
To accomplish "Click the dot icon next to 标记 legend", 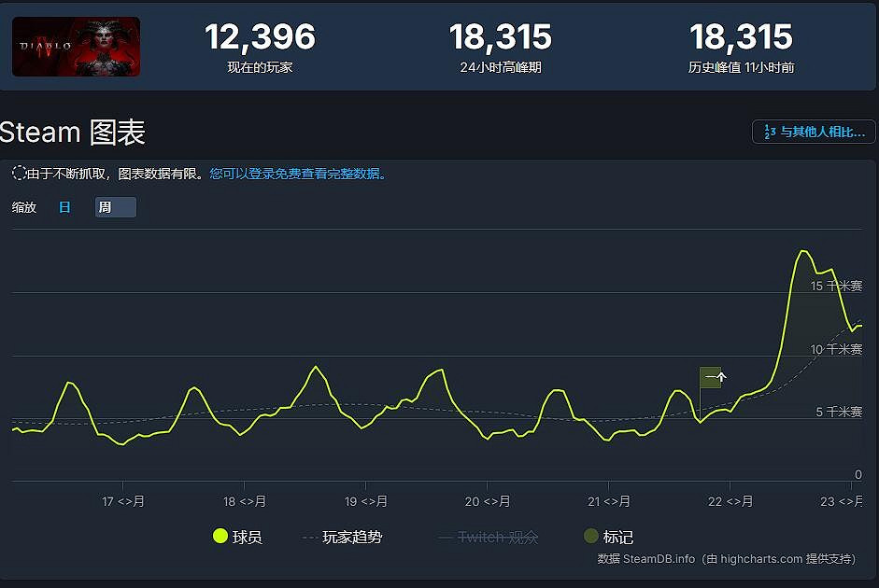I will (590, 537).
